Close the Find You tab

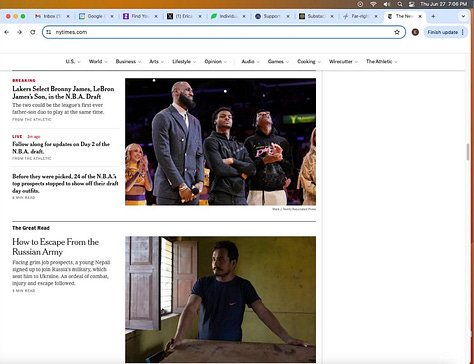(156, 16)
